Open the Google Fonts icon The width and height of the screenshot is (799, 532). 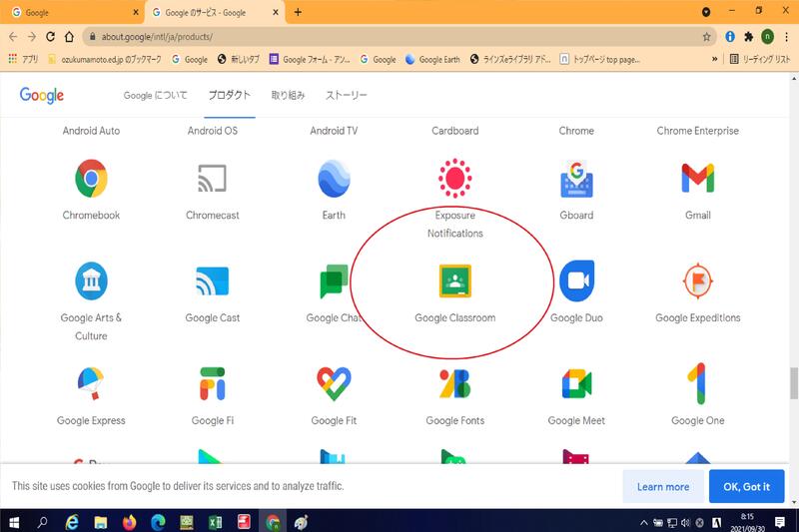click(x=454, y=384)
